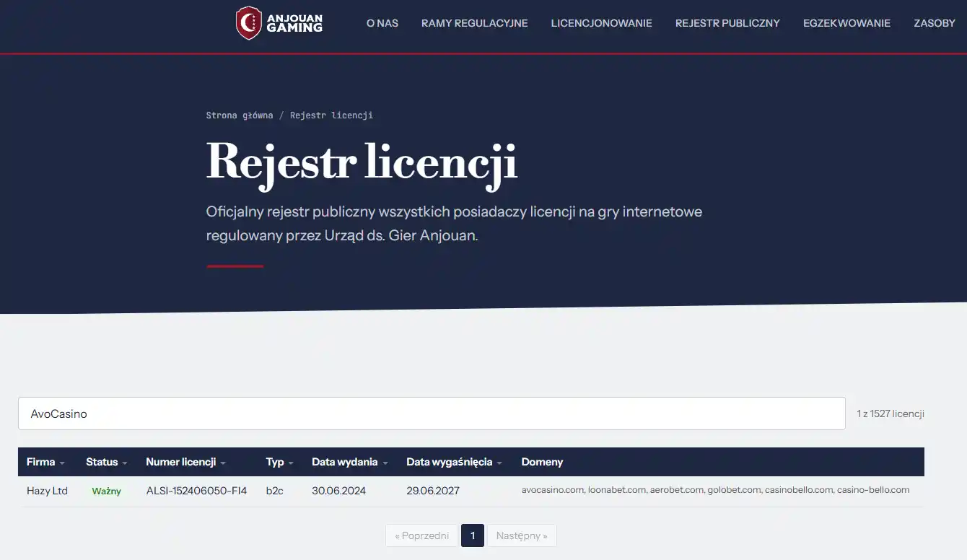967x560 pixels.
Task: Open the LICENCJONOWANIE menu
Action: click(x=602, y=23)
